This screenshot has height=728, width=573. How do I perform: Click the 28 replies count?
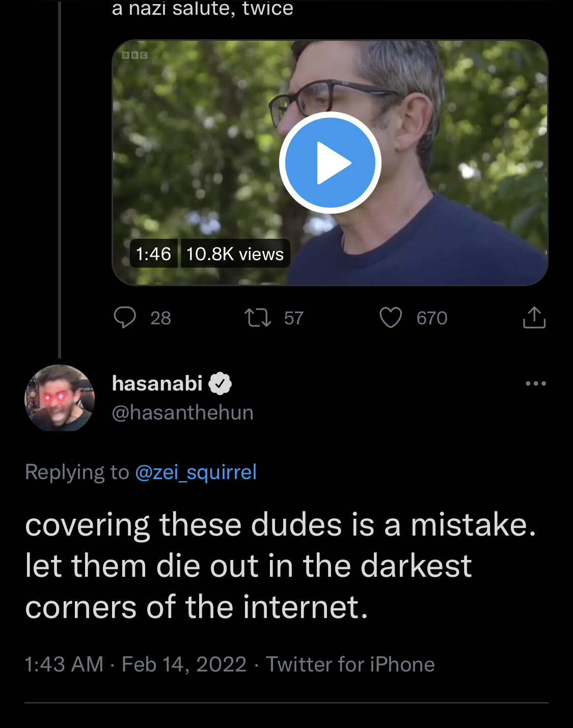pyautogui.click(x=160, y=318)
